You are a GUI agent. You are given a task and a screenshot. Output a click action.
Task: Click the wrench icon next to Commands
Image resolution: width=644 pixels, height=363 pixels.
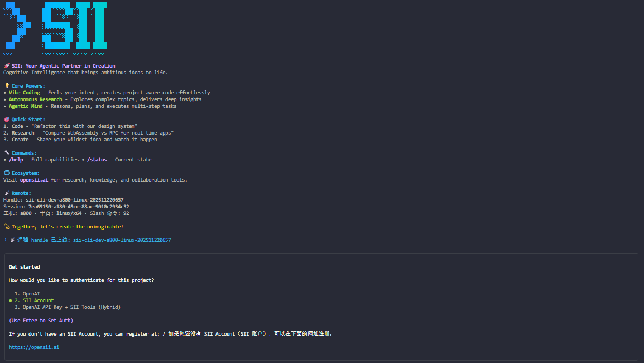pyautogui.click(x=6, y=152)
